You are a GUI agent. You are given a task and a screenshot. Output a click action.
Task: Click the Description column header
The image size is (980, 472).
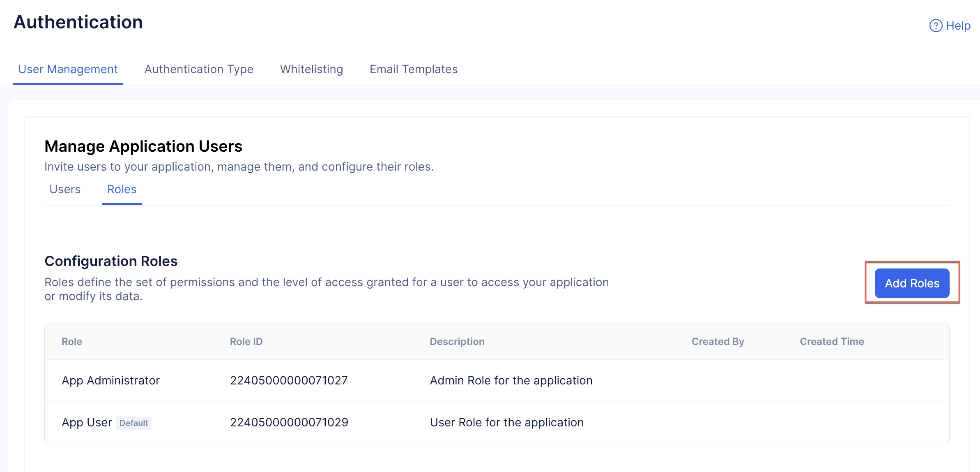(x=457, y=341)
